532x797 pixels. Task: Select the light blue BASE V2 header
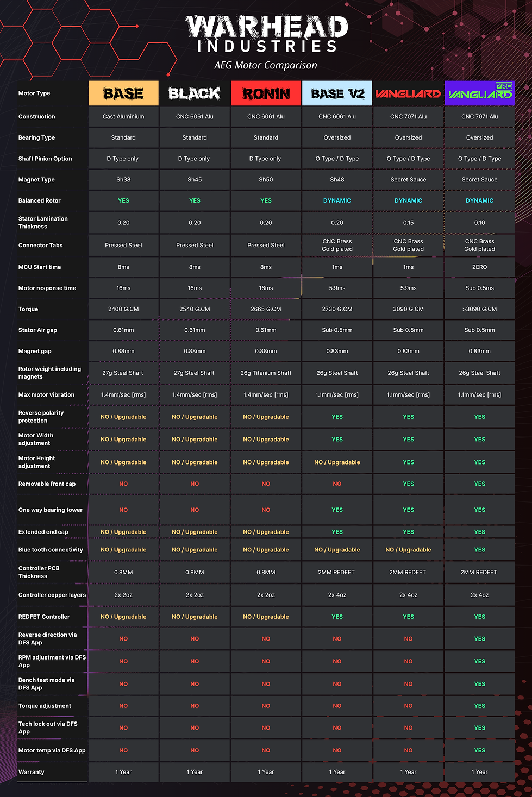[x=337, y=93]
